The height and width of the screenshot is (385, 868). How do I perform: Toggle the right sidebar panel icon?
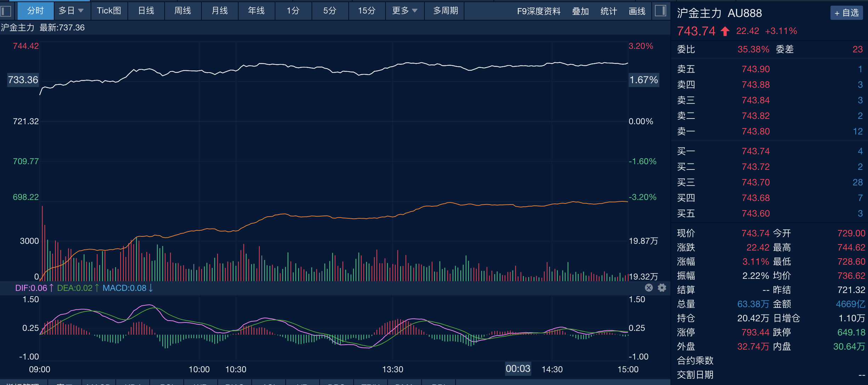[660, 11]
